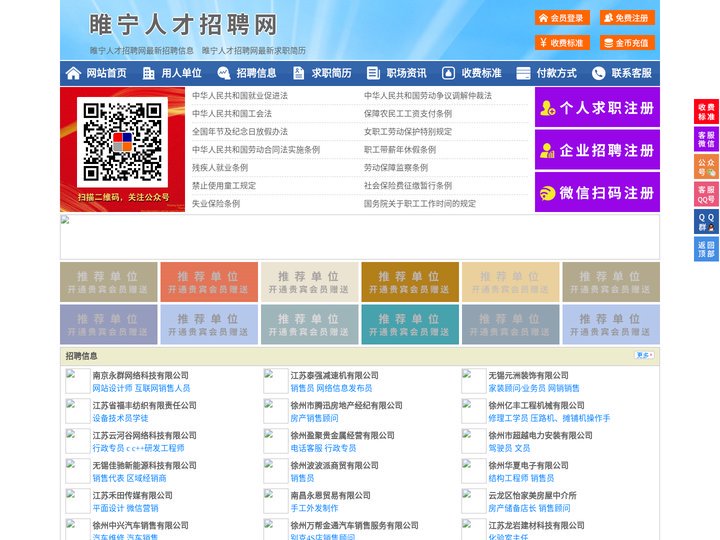Click the chat icon beside 招聘信息

(223, 73)
